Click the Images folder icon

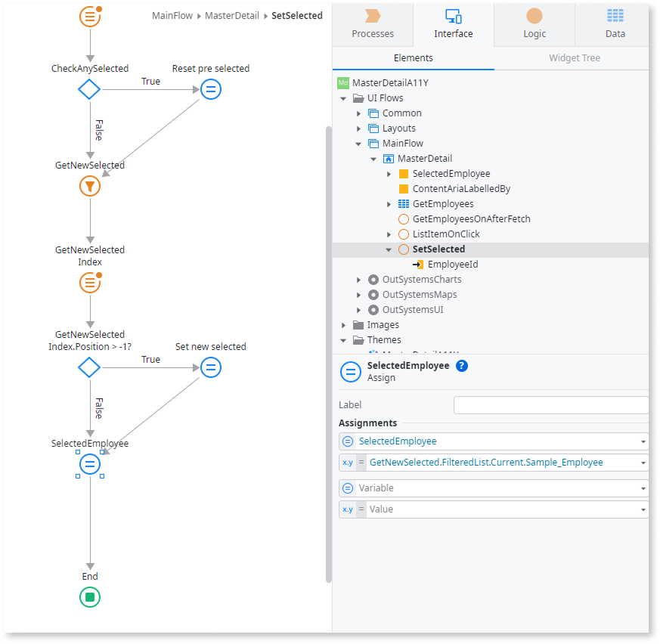click(x=358, y=325)
